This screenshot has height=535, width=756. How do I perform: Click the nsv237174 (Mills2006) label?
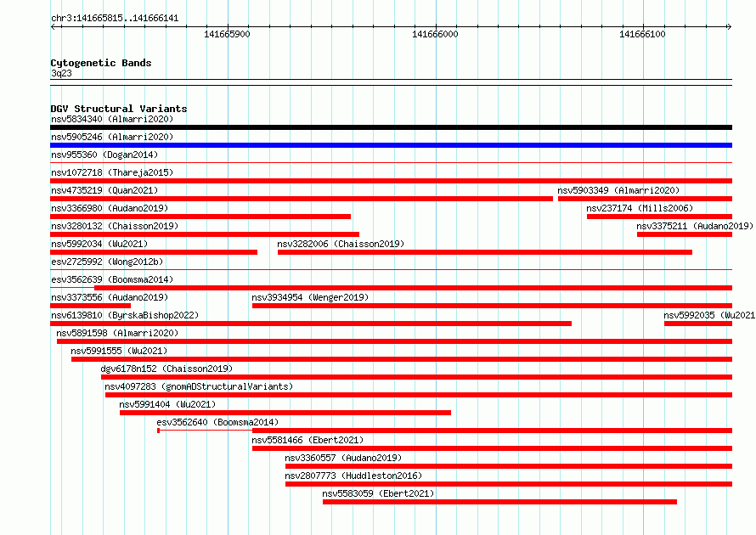point(640,208)
